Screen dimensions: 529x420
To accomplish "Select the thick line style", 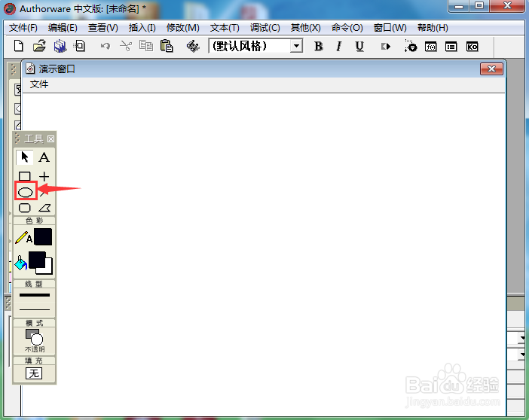I will tap(35, 295).
